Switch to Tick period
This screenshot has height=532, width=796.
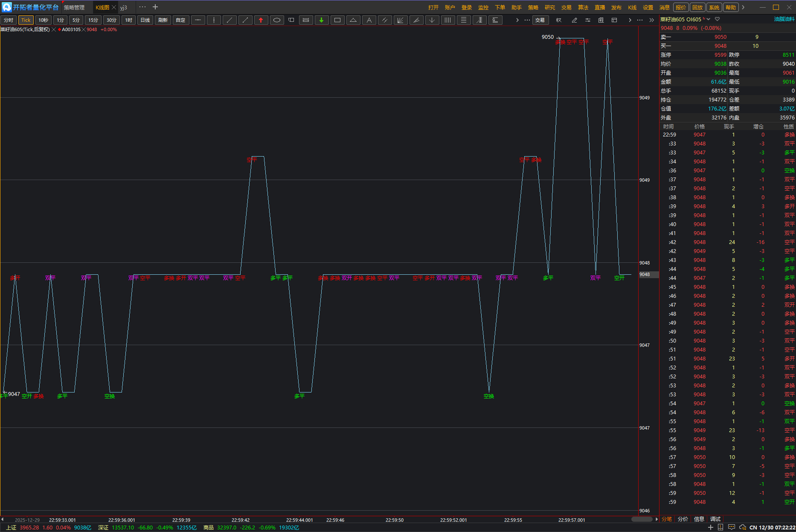click(x=26, y=20)
